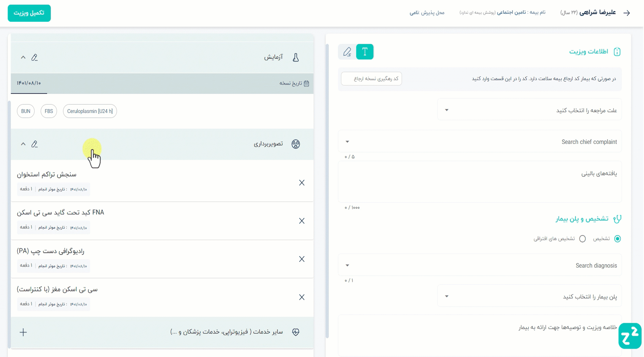Click the prescription date ۱۴۰۱/۰۸/۱۰ tab
The height and width of the screenshot is (357, 644).
[x=29, y=83]
